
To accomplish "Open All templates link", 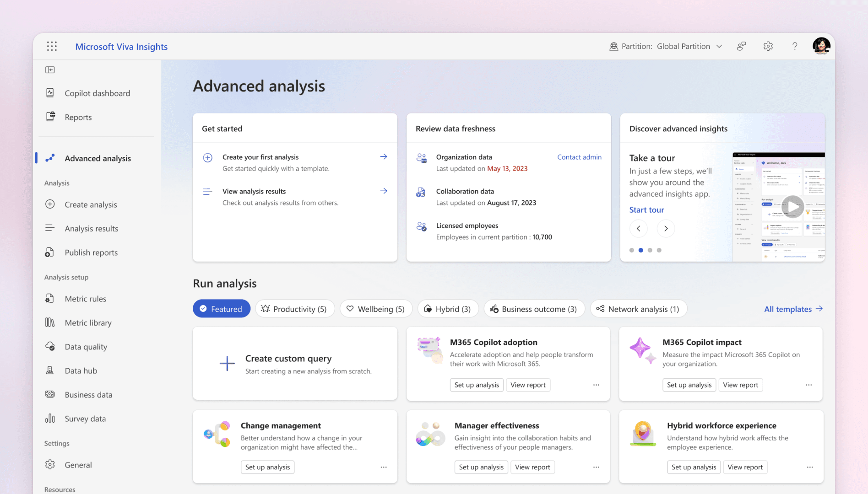I will [793, 309].
